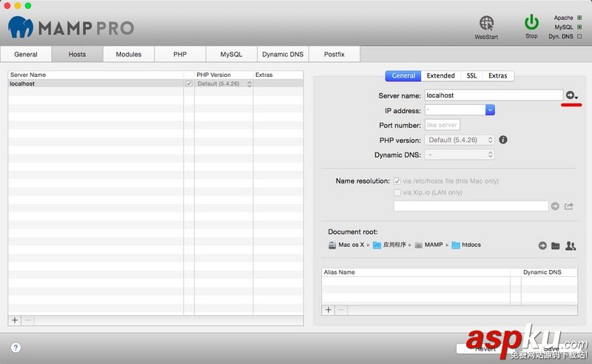Minimize window with yellow button
Image resolution: width=592 pixels, height=364 pixels.
tap(17, 6)
